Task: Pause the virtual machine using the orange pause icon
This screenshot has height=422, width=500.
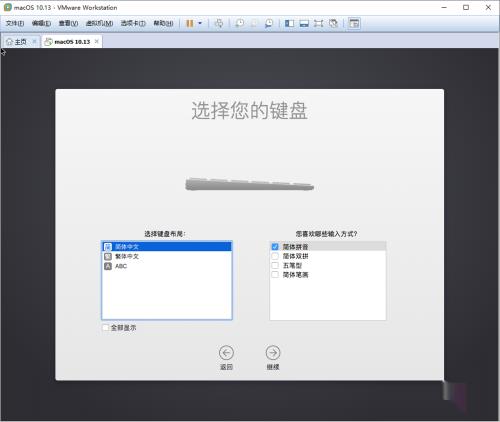Action: point(190,23)
